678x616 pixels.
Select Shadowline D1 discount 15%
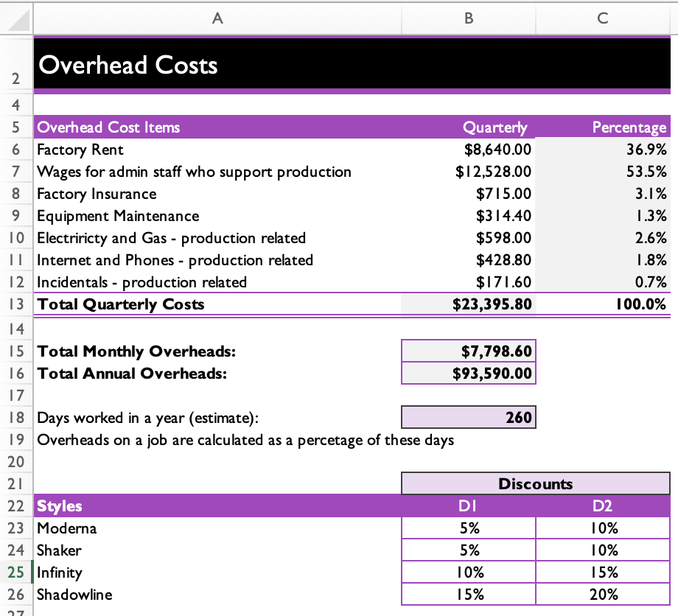click(469, 594)
